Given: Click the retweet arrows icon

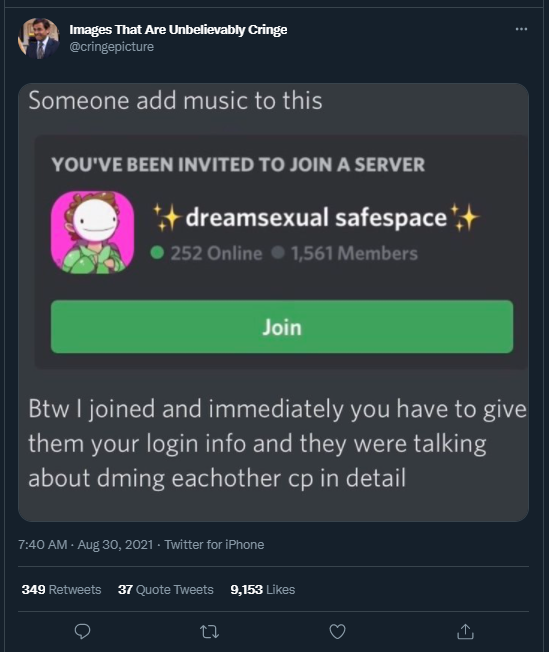Looking at the screenshot, I should [210, 632].
